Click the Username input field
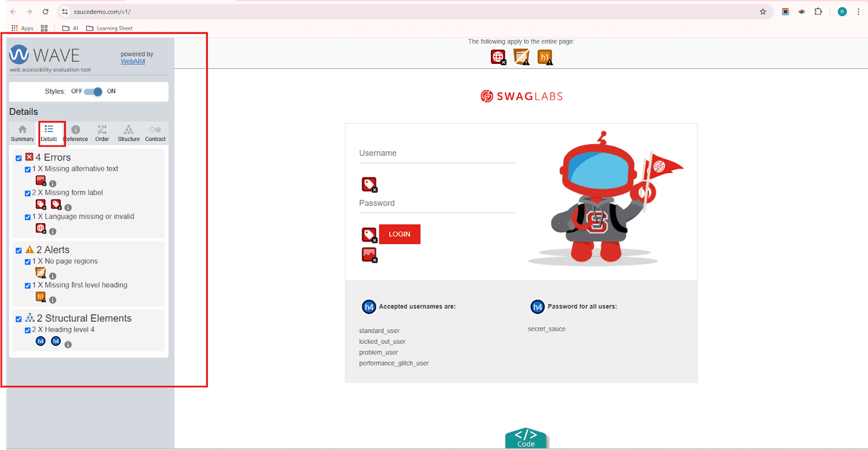Viewport: 868px width, 450px height. click(437, 153)
